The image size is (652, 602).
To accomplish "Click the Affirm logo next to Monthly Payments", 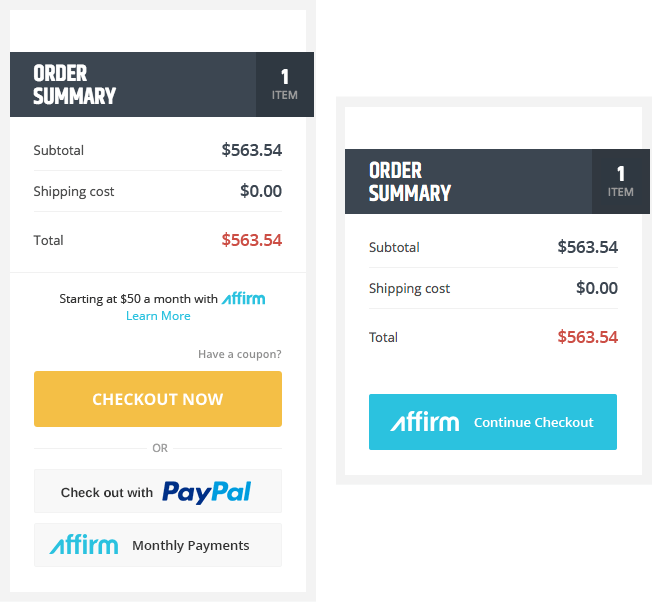I will (84, 545).
